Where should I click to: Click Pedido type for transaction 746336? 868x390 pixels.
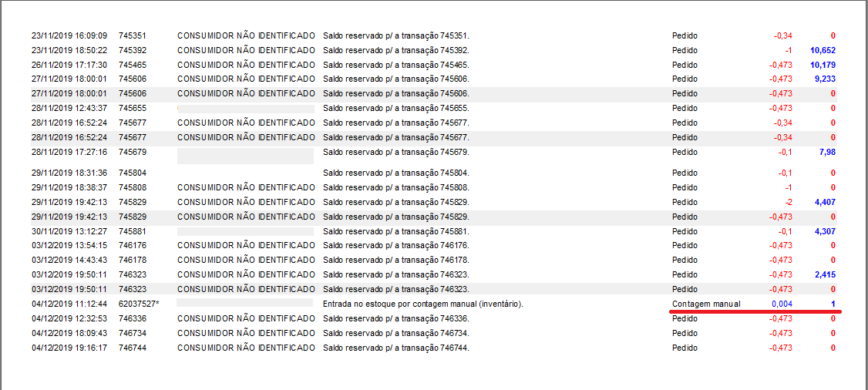(685, 318)
